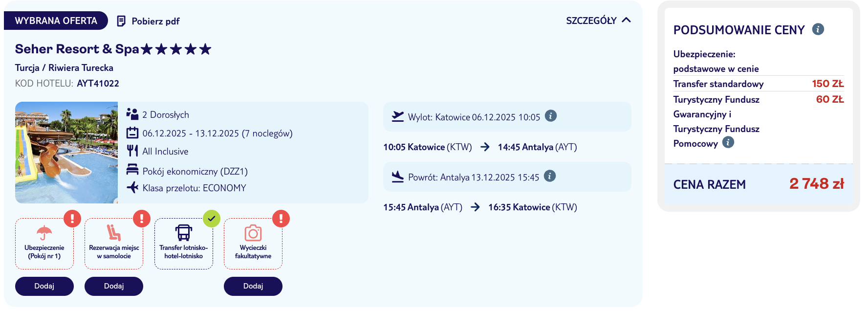
Task: Click the Szczegóły chevron arrow
Action: click(626, 20)
